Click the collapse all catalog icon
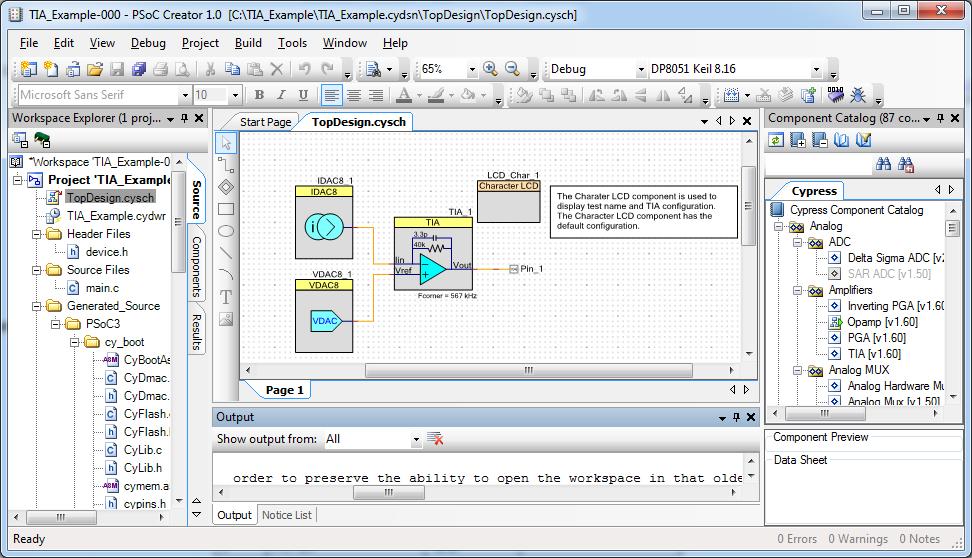The height and width of the screenshot is (558, 972). [x=820, y=140]
